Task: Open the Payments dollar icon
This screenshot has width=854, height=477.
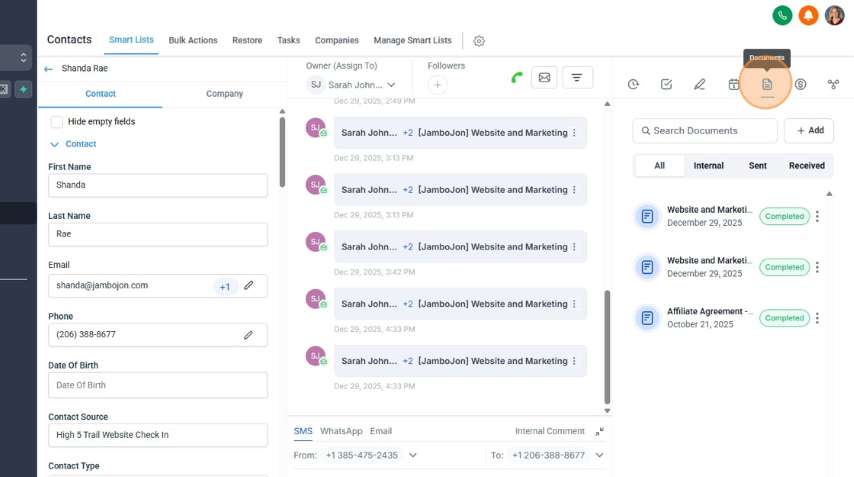Action: pos(800,84)
